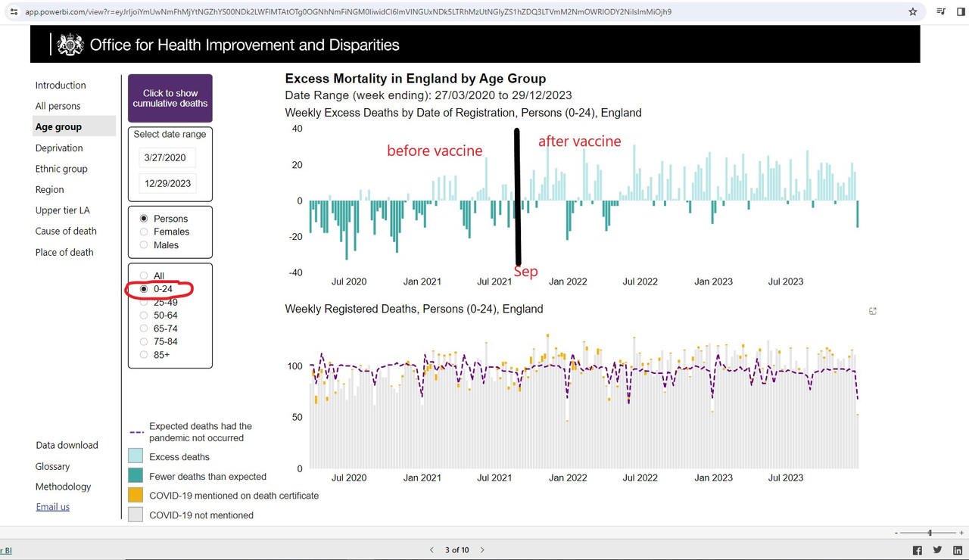Go to the Methodology page
The width and height of the screenshot is (969, 560).
64,487
